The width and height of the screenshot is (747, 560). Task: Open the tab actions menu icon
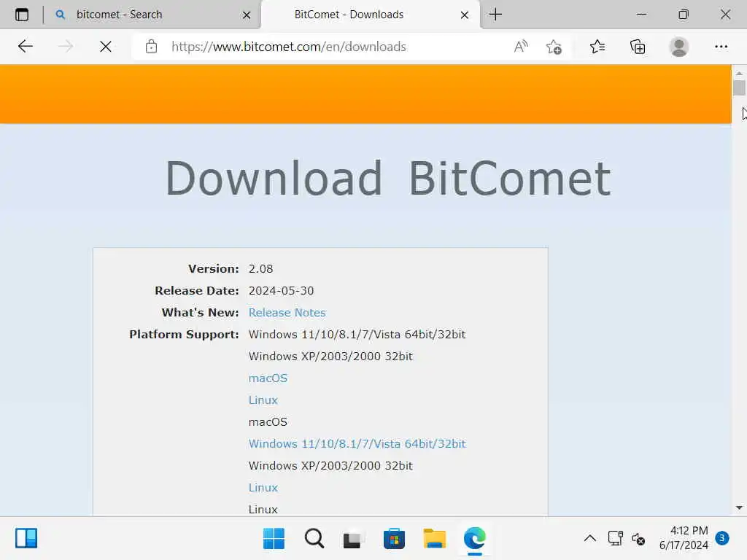pyautogui.click(x=22, y=15)
